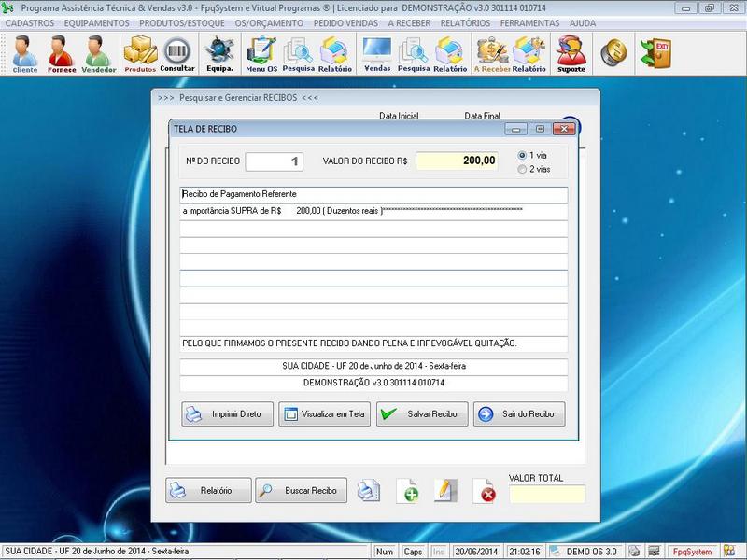Open the CADASTROS menu
Image resolution: width=747 pixels, height=560 pixels.
(30, 23)
